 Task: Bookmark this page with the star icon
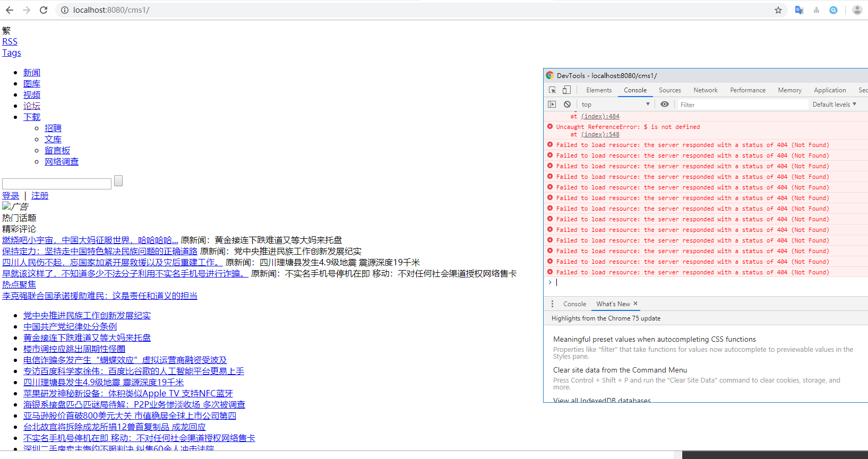click(x=778, y=10)
